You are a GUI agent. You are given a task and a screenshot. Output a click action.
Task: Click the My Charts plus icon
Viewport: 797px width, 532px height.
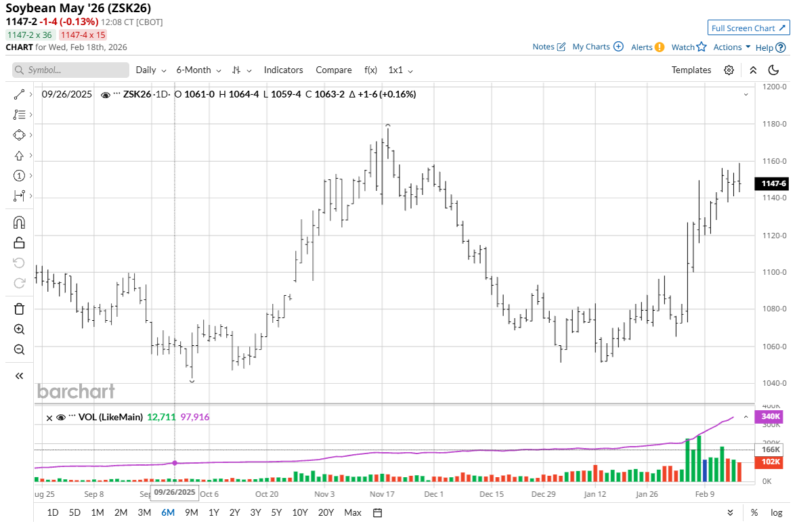pyautogui.click(x=619, y=46)
